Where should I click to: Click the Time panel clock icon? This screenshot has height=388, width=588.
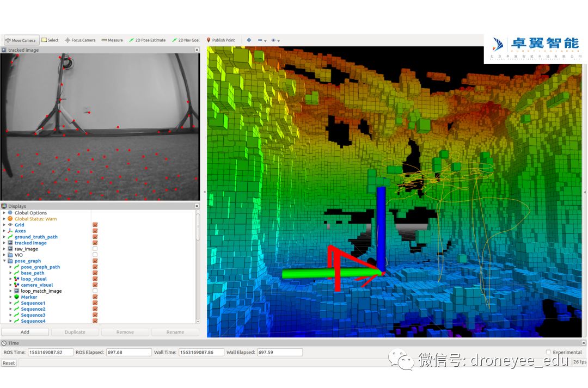pos(4,343)
